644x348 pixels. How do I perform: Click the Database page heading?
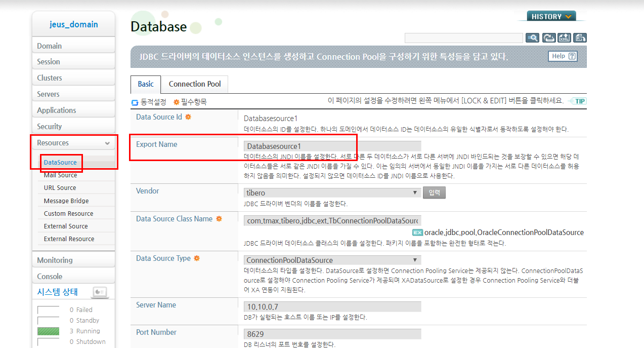click(x=159, y=27)
